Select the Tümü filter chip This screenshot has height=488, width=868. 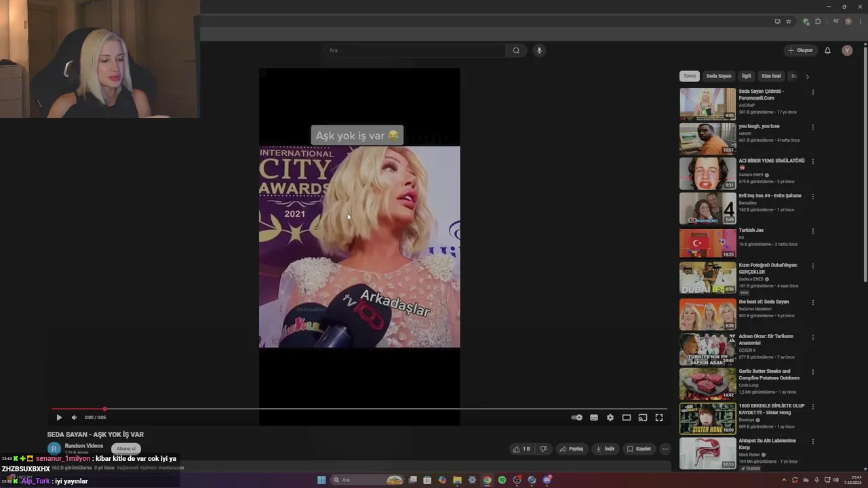690,77
